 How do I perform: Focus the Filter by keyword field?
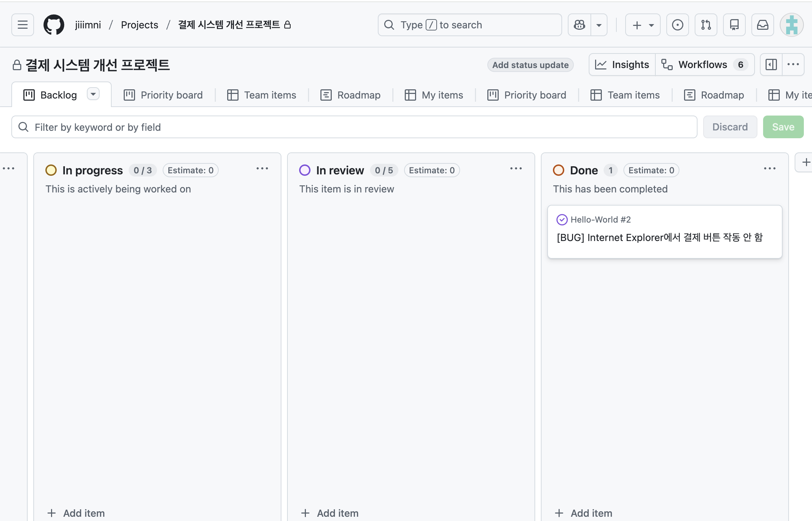click(x=354, y=127)
